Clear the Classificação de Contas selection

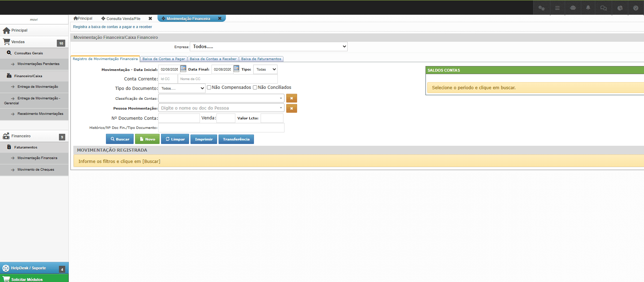tap(291, 98)
